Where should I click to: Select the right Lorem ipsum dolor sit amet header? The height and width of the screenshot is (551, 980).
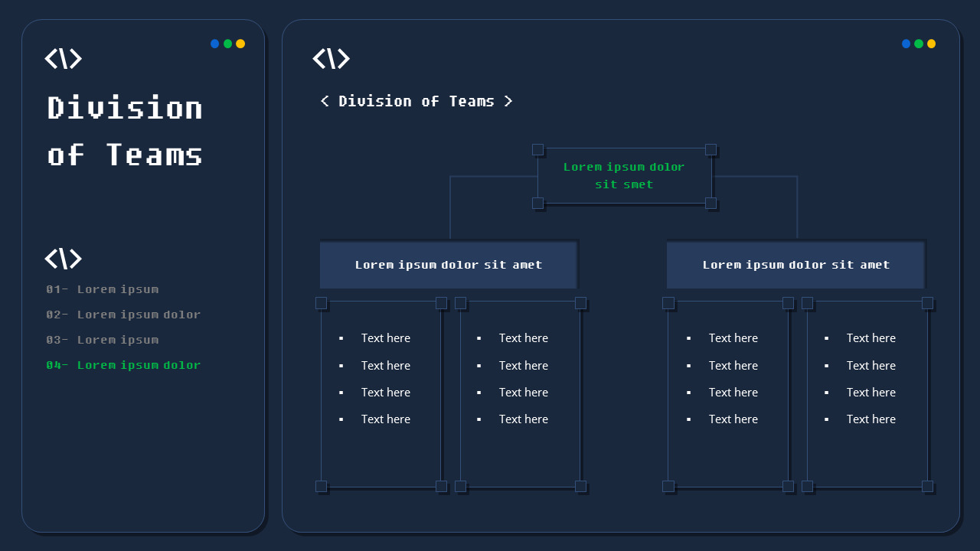(796, 264)
